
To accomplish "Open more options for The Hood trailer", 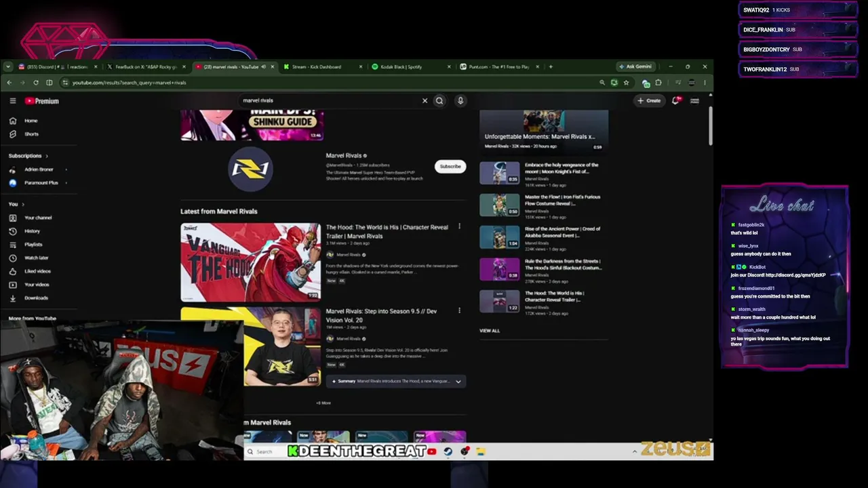I will [x=459, y=226].
